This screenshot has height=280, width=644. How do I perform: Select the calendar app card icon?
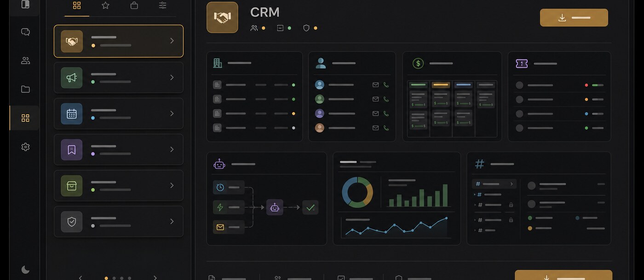click(72, 114)
